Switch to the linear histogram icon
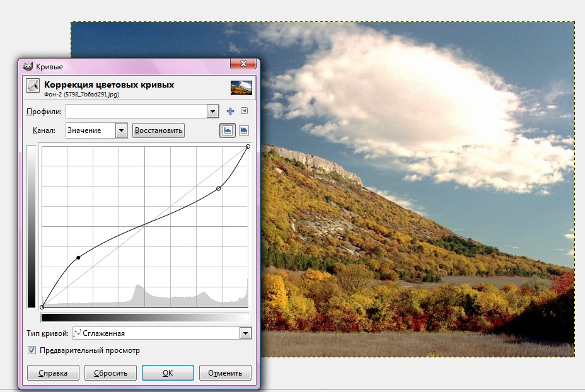The image size is (585, 392). coord(227,130)
